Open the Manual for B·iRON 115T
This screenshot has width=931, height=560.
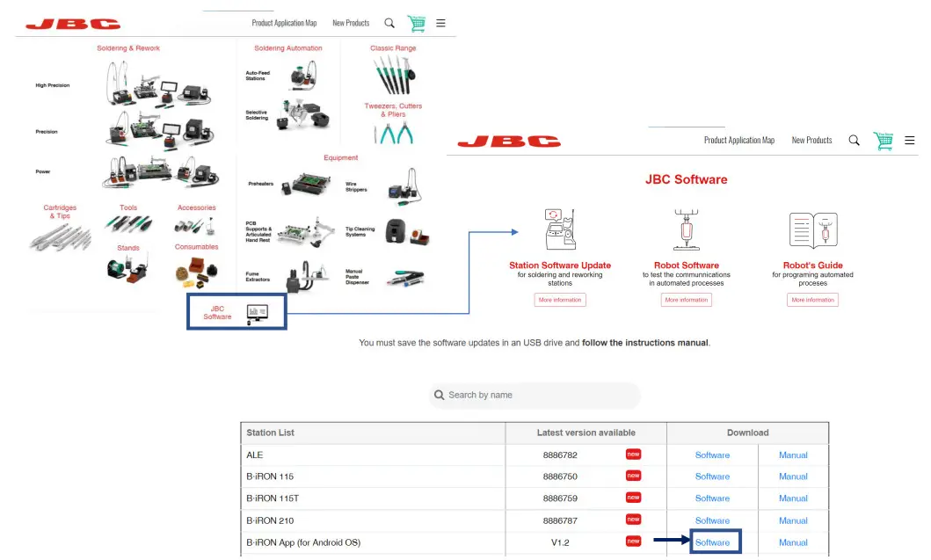click(793, 498)
